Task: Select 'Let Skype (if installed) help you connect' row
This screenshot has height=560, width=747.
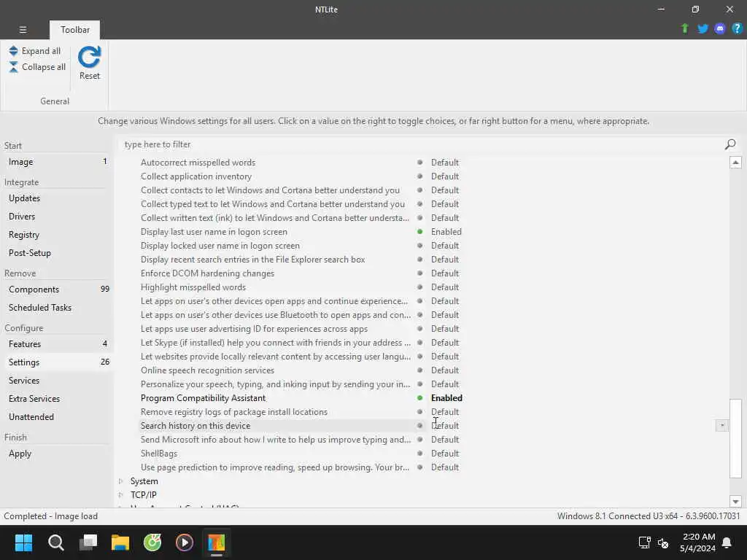Action: [275, 343]
